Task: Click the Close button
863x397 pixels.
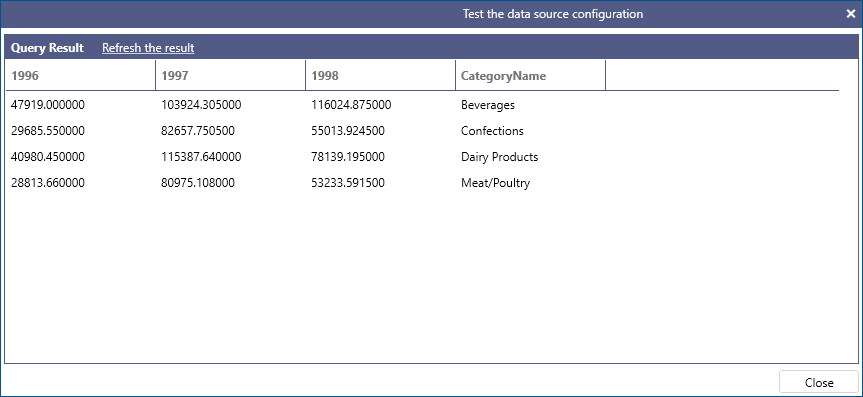Action: (x=819, y=383)
